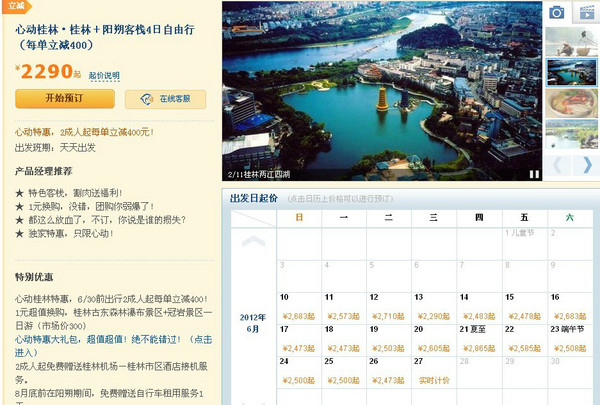Choose June 21 夏至 departure date
The width and height of the screenshot is (600, 405).
pos(478,339)
